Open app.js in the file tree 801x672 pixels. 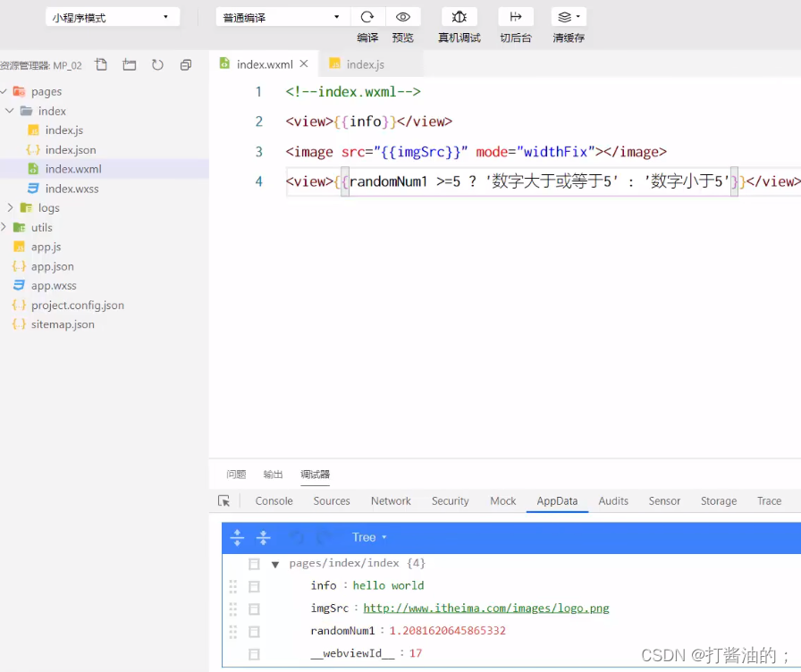(x=46, y=247)
